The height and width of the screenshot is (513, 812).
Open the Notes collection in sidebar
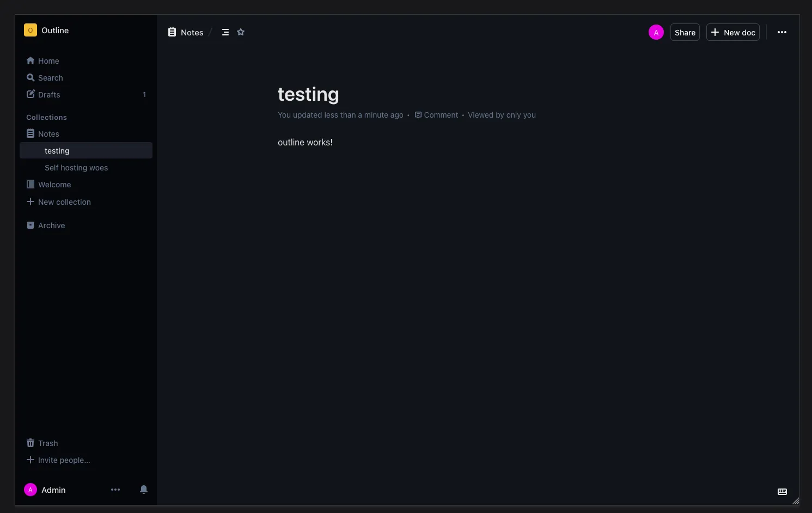click(x=86, y=134)
